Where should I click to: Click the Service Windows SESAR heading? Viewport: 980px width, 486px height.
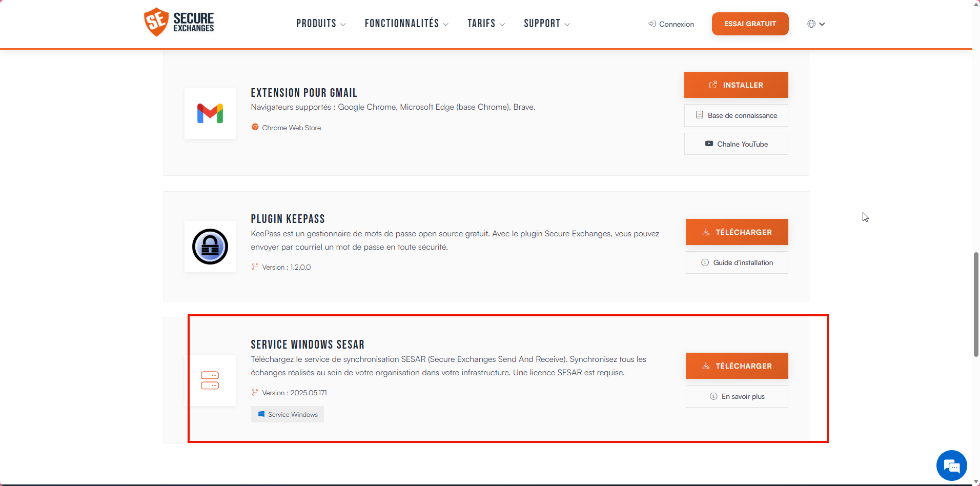308,345
